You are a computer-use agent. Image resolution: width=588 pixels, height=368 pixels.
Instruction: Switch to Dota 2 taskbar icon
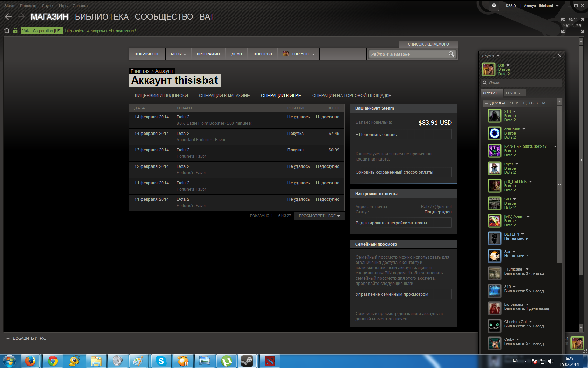coord(269,361)
